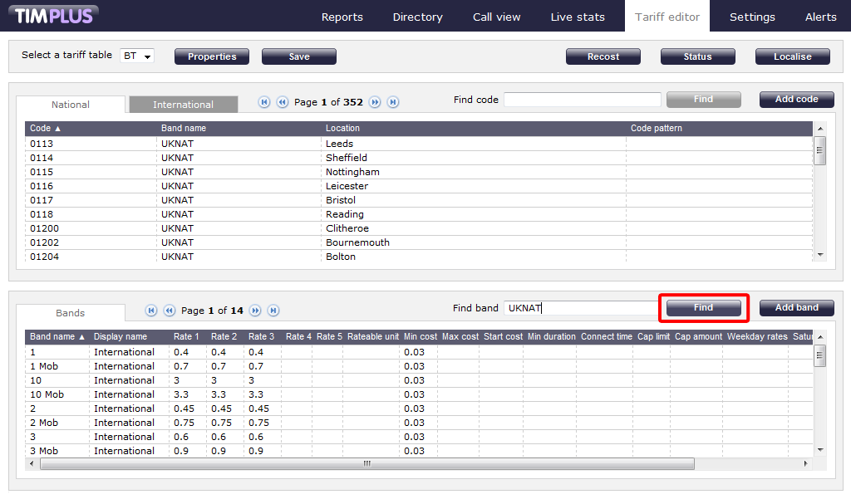The image size is (851, 504).
Task: Sort codes by Code column header
Action: [45, 129]
